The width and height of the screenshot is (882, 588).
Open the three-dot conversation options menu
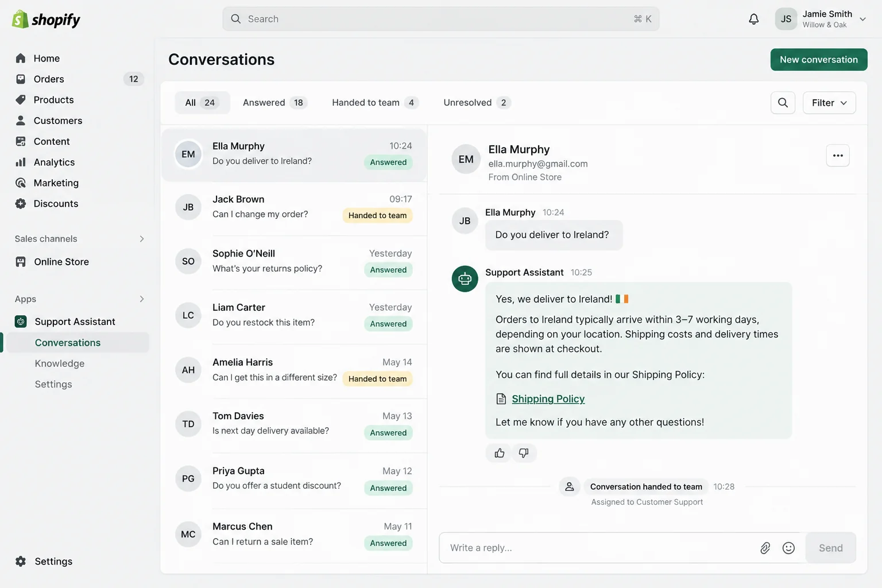pos(838,156)
